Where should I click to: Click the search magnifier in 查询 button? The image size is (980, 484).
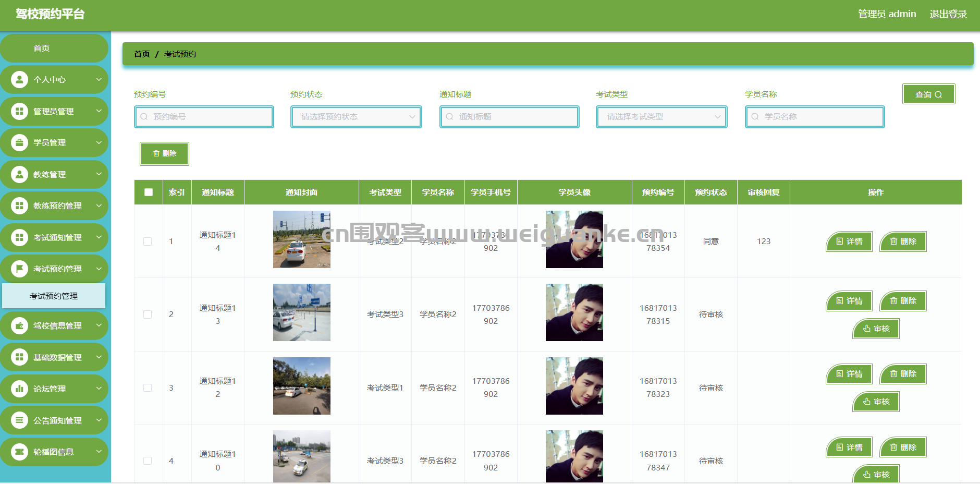[x=938, y=94]
